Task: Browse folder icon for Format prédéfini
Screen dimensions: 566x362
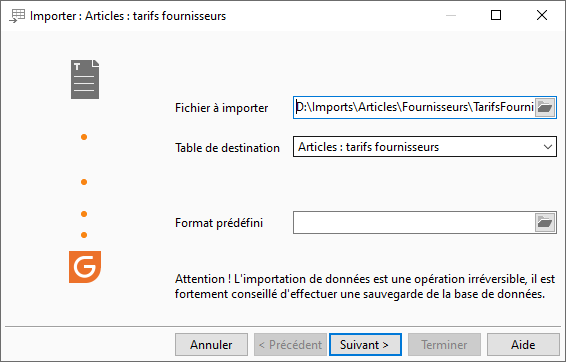Action: click(x=545, y=223)
